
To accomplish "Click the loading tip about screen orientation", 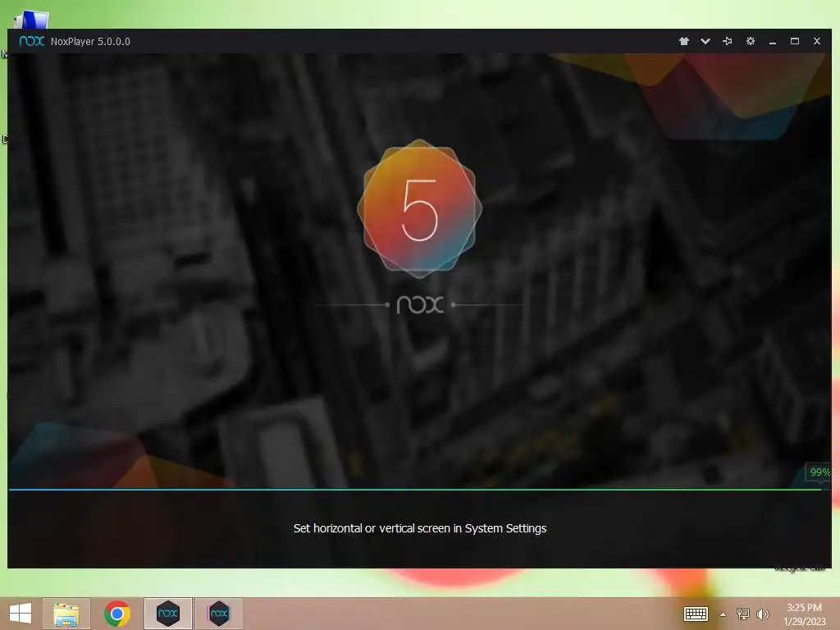I will tap(419, 528).
